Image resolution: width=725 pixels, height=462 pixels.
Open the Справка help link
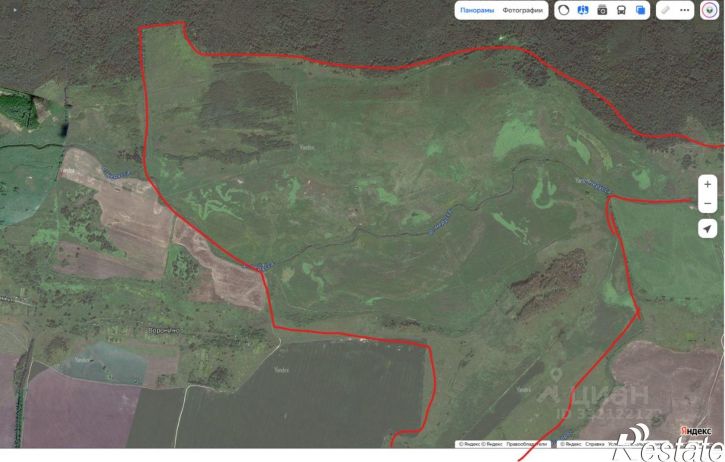[595, 444]
